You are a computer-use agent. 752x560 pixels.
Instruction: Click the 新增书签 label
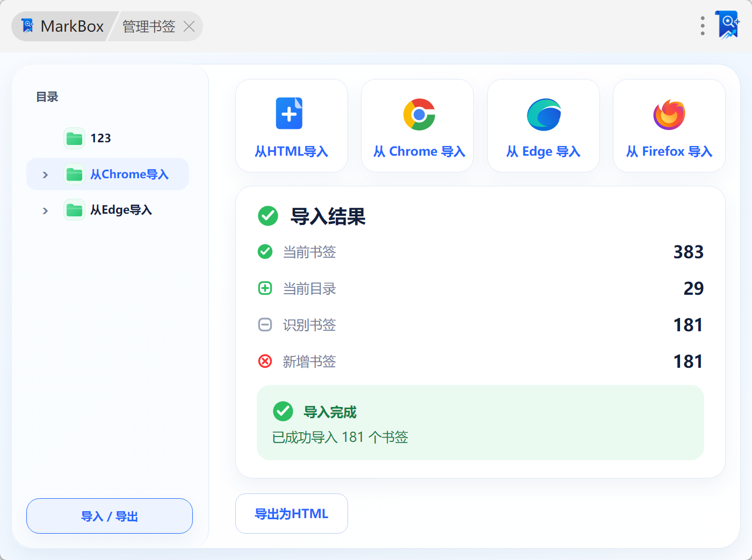tap(309, 362)
